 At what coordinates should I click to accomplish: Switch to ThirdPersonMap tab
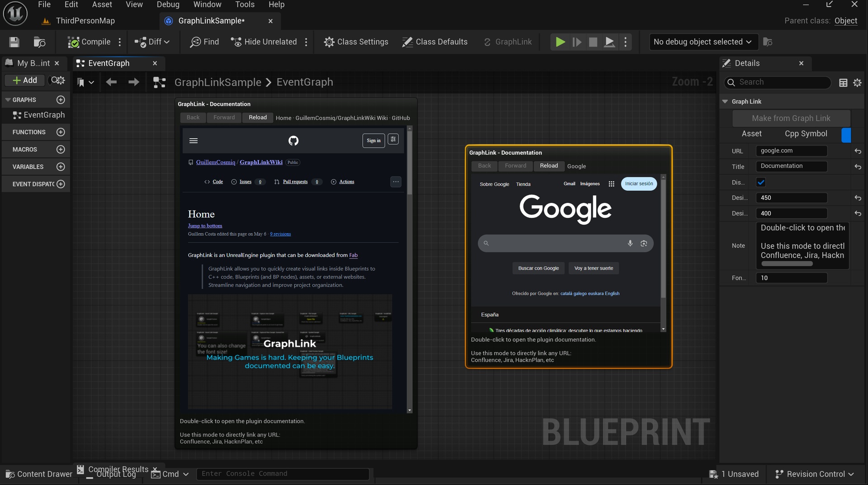85,21
